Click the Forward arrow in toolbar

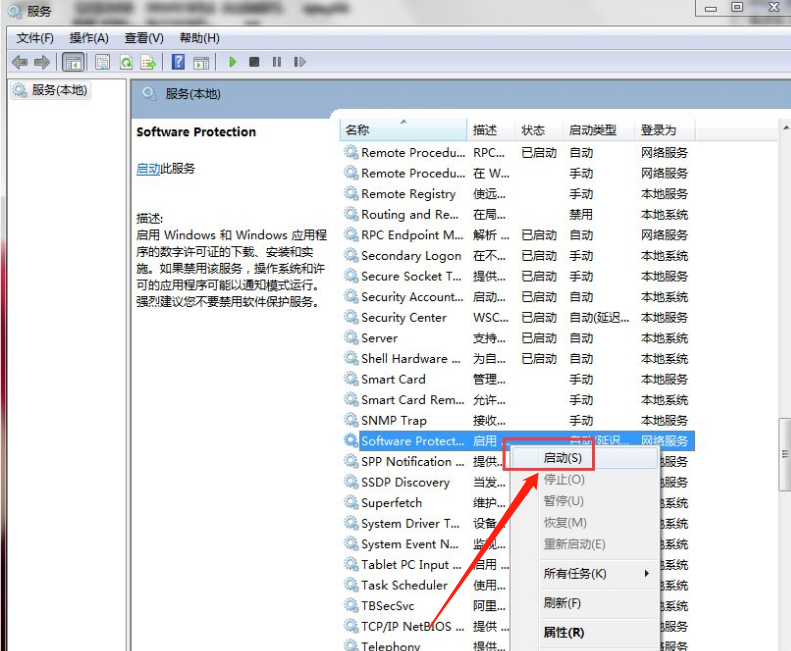[x=42, y=62]
